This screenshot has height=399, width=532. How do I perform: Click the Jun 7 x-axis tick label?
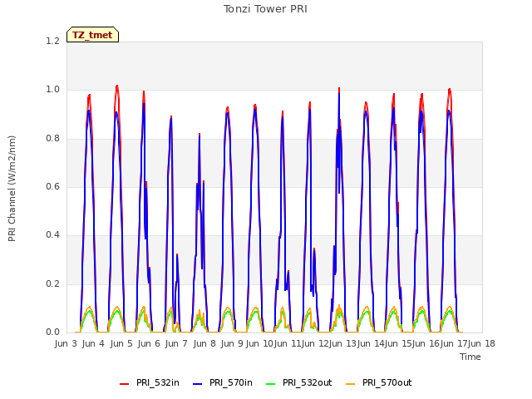pos(176,343)
